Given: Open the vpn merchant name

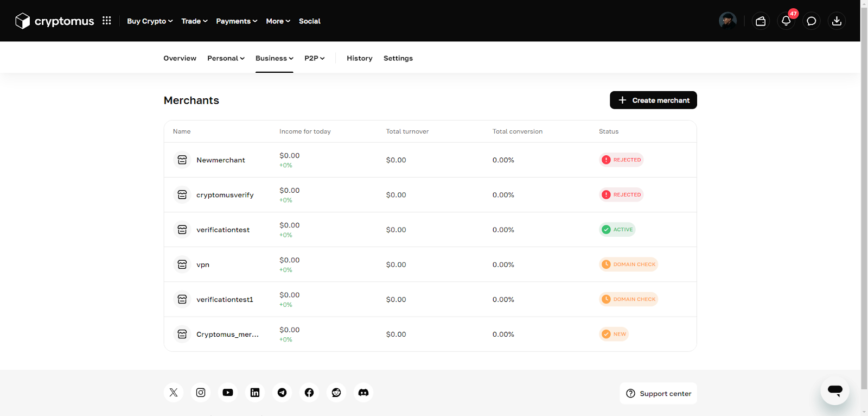Looking at the screenshot, I should pos(203,265).
